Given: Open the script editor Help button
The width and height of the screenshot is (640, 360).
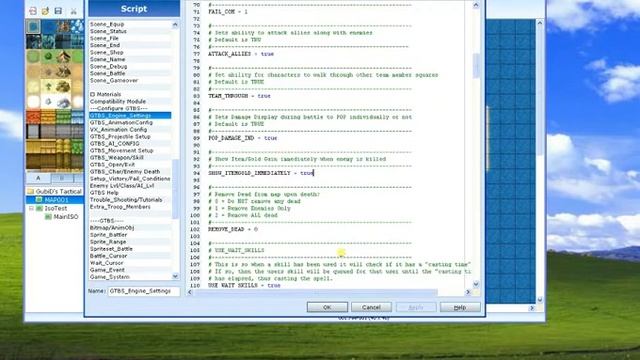Looking at the screenshot, I should click(x=460, y=307).
